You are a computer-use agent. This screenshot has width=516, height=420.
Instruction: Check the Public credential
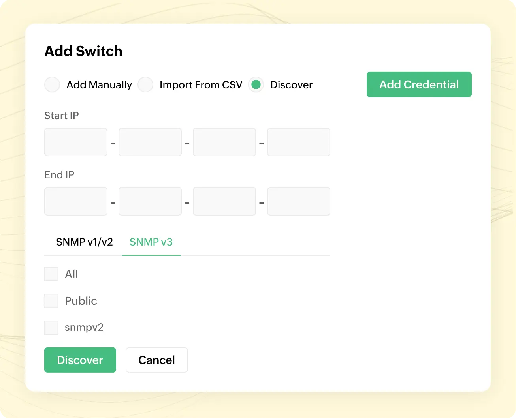point(51,300)
